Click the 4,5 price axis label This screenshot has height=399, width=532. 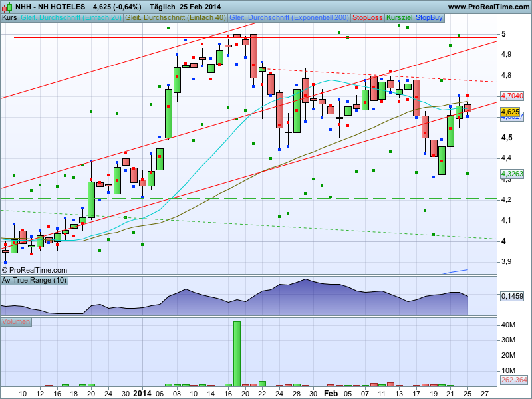tap(507, 138)
